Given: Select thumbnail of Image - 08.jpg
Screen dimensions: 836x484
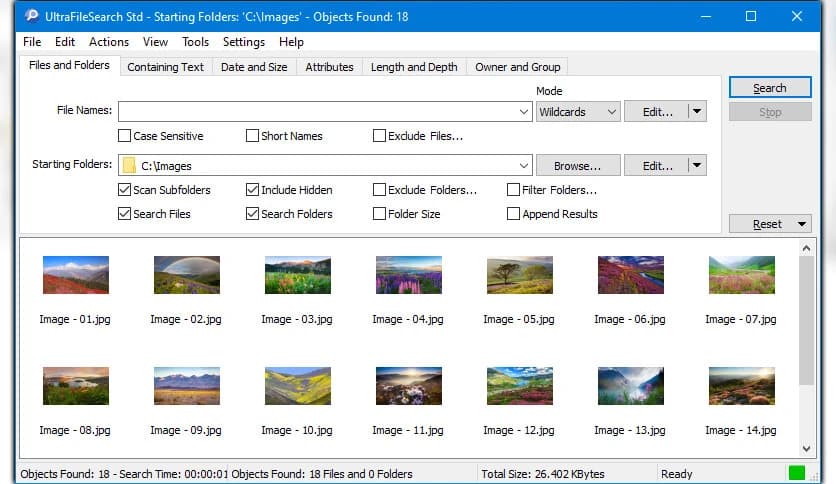Looking at the screenshot, I should tap(76, 386).
